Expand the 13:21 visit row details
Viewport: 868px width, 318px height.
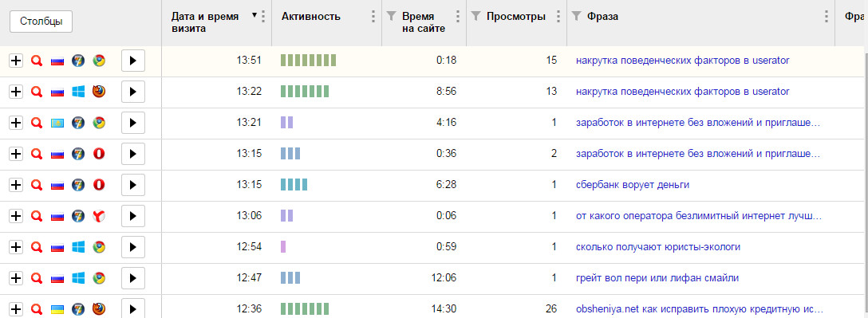click(16, 123)
